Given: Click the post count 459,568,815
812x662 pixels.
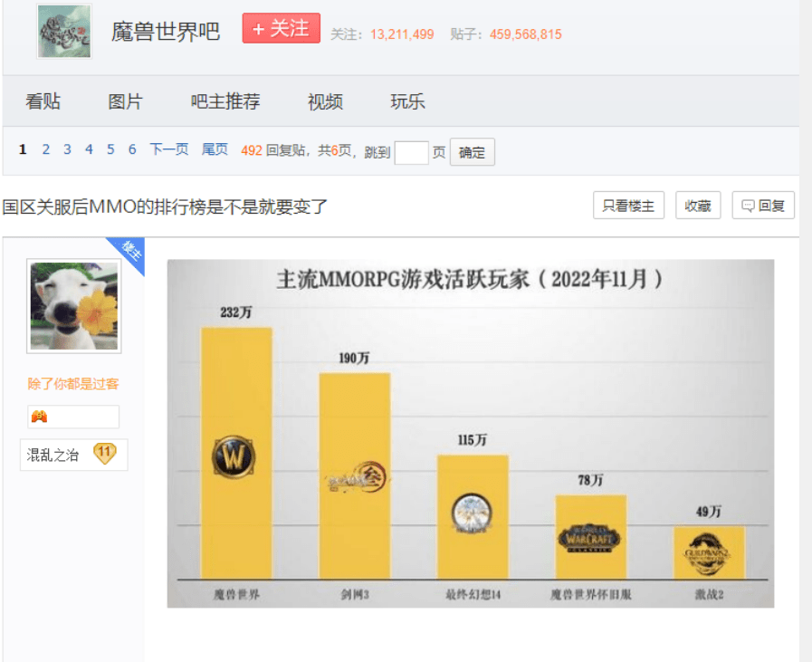Looking at the screenshot, I should pyautogui.click(x=526, y=34).
